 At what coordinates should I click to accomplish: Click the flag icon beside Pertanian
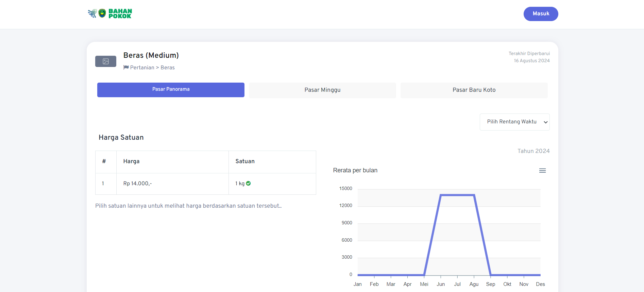126,67
